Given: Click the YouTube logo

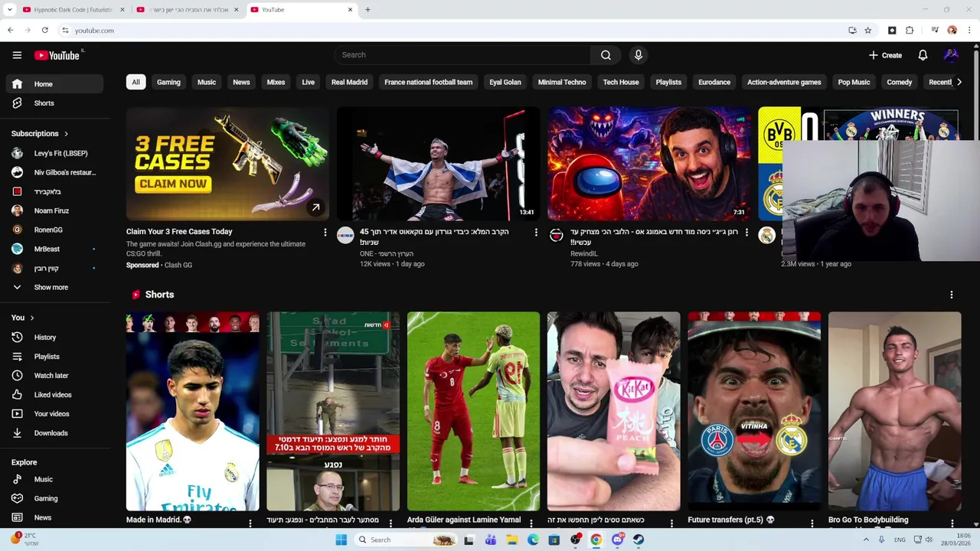Looking at the screenshot, I should tap(57, 55).
